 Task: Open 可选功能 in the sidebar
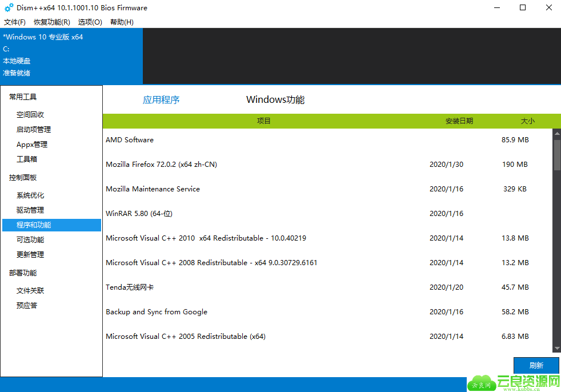pyautogui.click(x=30, y=240)
